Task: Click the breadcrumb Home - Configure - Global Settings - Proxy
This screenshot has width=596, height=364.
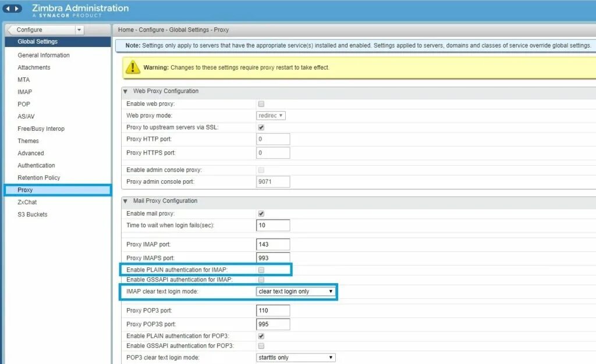Action: click(173, 30)
